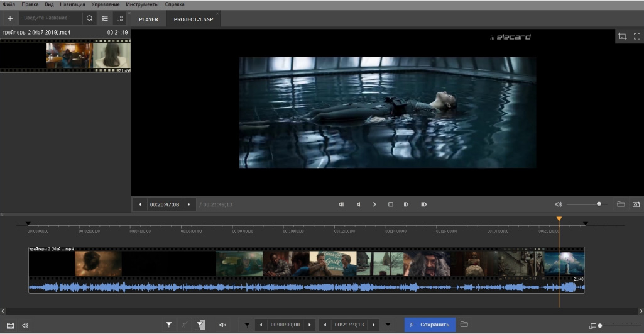Viewport: 644px width, 334px height.
Task: Open the Инструменты menu
Action: click(142, 4)
